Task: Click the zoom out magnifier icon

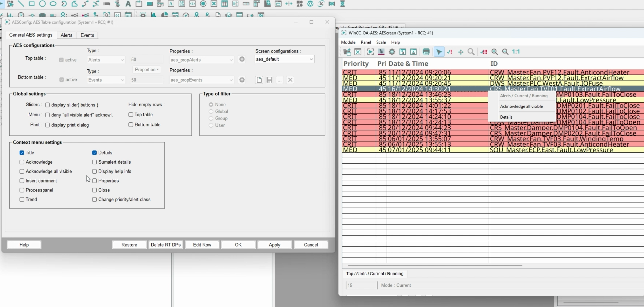Action: [x=505, y=52]
